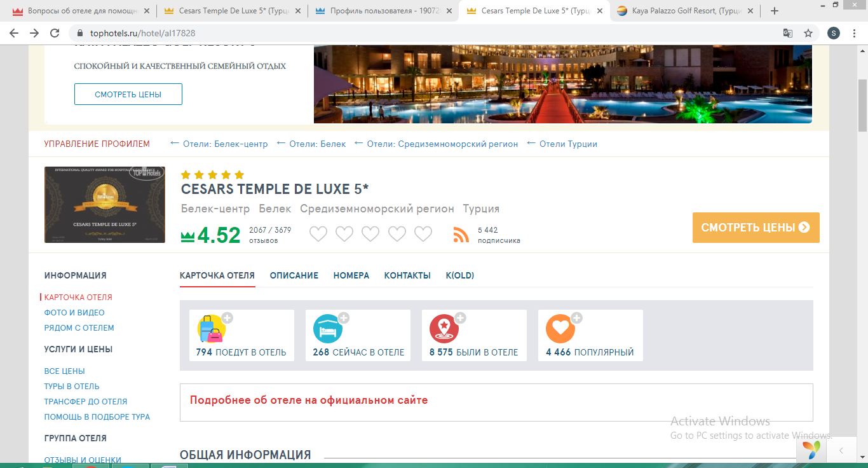Click plus badge on 'Популярный' card
This screenshot has height=468, width=868.
click(x=576, y=318)
